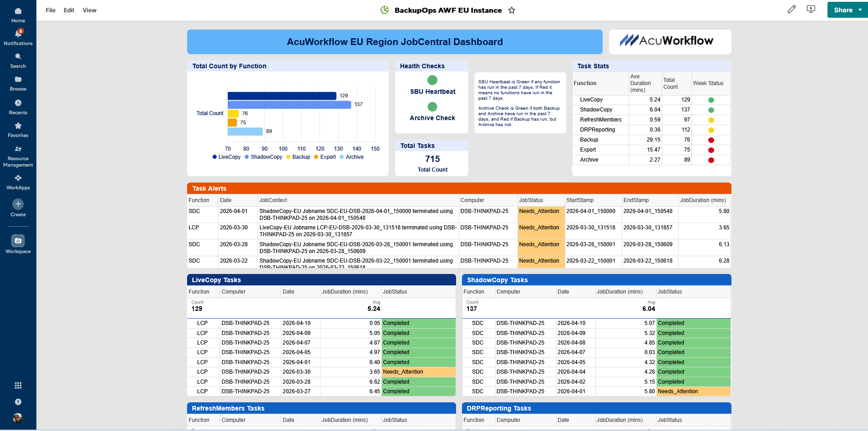Star the dashboard as a favorite
The image size is (868, 431).
pyautogui.click(x=512, y=10)
